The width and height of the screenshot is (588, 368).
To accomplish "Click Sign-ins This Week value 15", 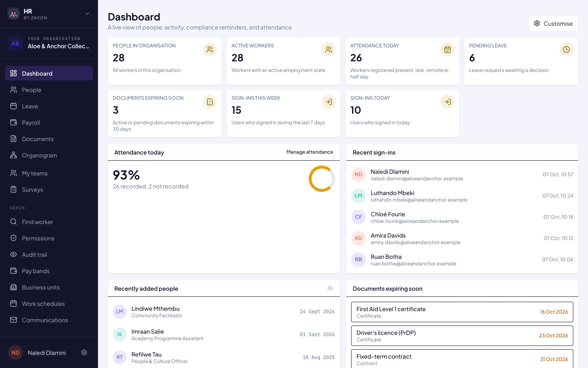I will 236,110.
